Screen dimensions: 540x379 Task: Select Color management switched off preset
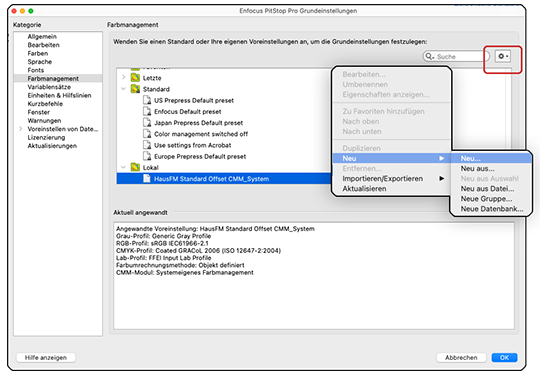(201, 134)
